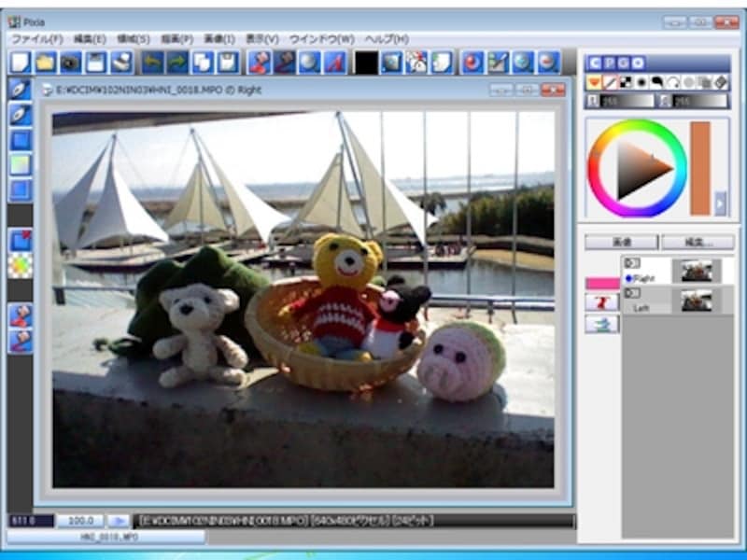Open the 編集(E) menu
Screen dimensions: 747x560
tap(90, 39)
